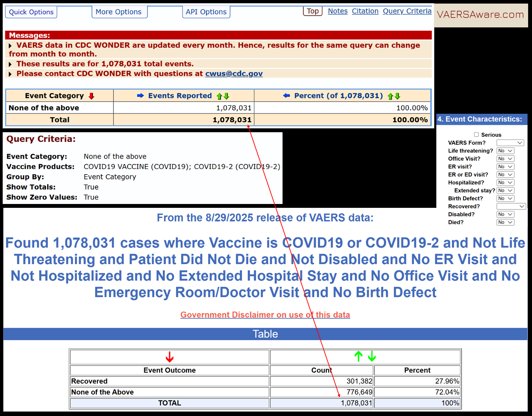Click red sort arrow beside Event Category
The width and height of the screenshot is (532, 416).
coord(91,96)
